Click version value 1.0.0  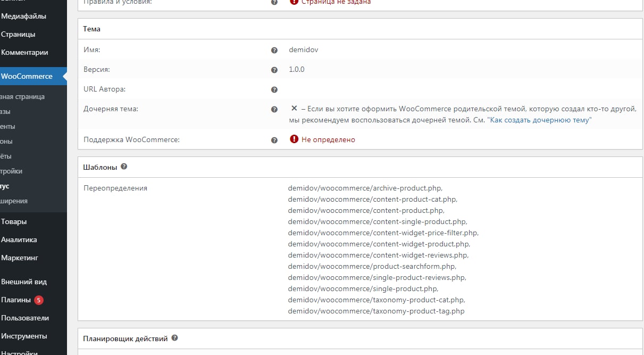pos(297,69)
